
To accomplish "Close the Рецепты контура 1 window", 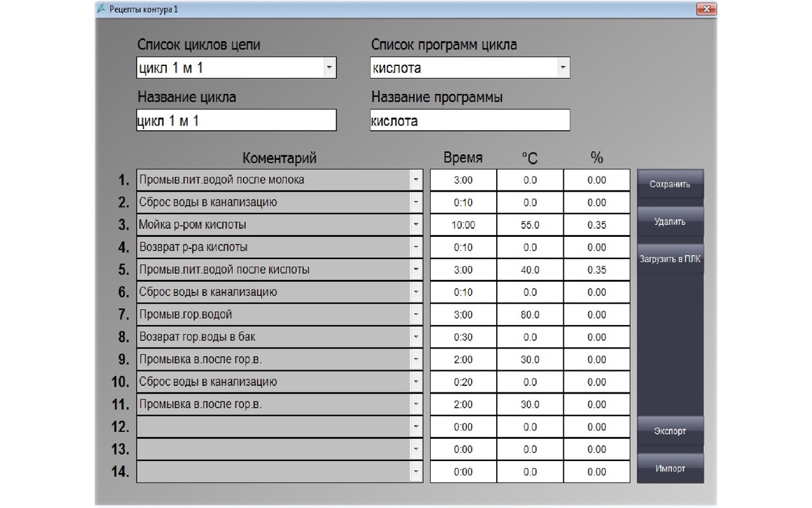I will tap(705, 9).
